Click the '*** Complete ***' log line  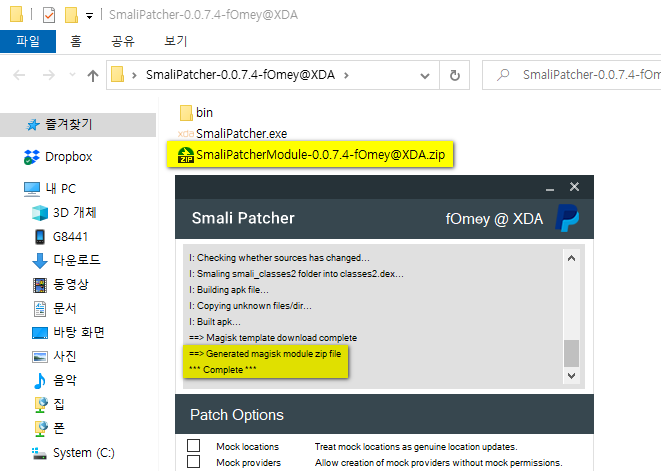(223, 370)
